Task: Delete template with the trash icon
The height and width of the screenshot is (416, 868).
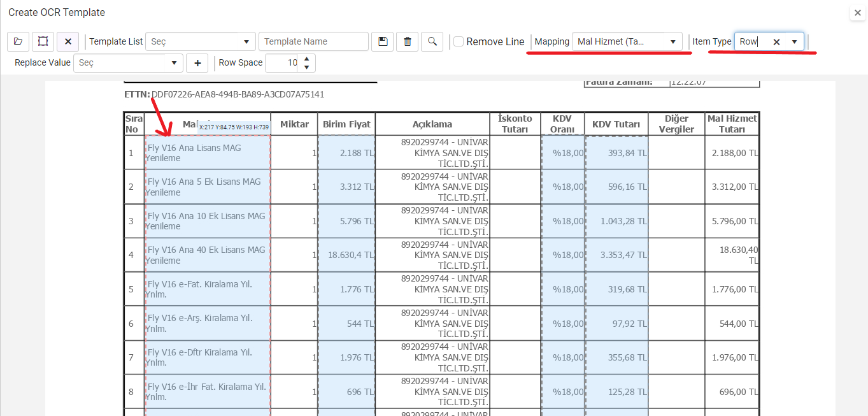Action: coord(408,41)
